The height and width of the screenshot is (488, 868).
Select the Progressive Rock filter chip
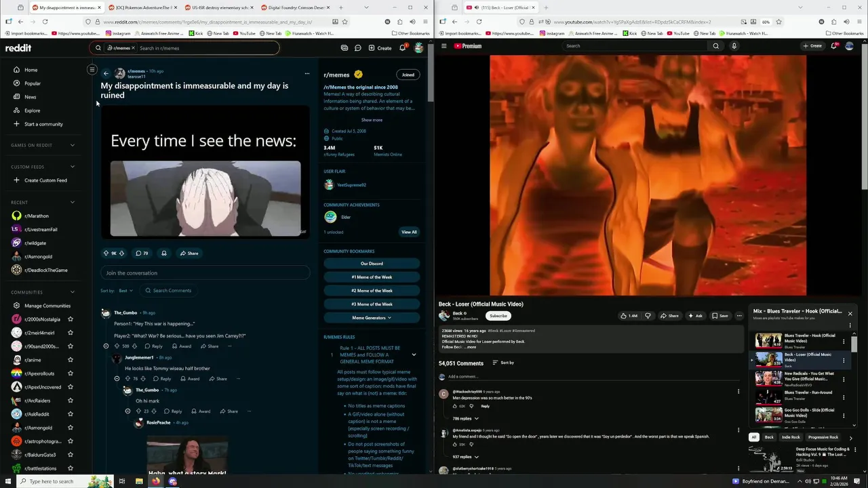coord(823,437)
